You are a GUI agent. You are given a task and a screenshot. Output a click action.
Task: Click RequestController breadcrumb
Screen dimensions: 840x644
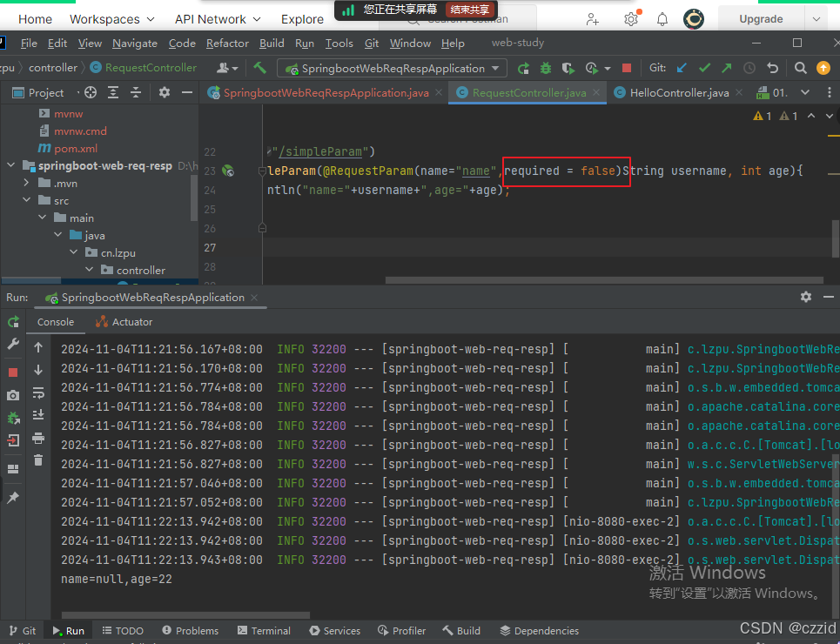tap(144, 68)
